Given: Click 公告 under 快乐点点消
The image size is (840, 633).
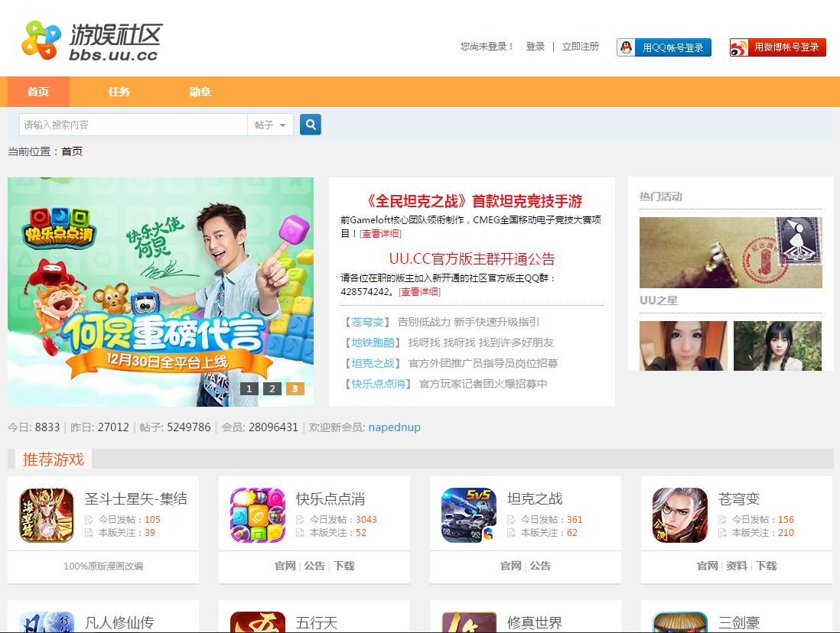Looking at the screenshot, I should click(314, 566).
